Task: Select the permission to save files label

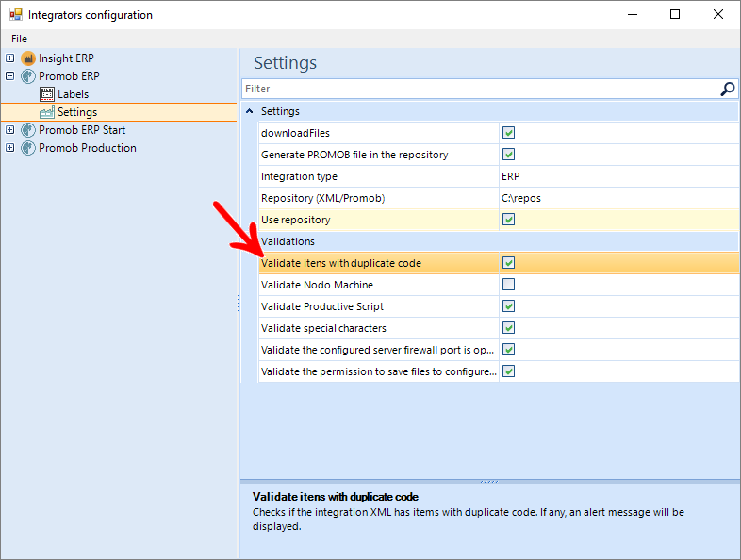Action: (x=379, y=371)
